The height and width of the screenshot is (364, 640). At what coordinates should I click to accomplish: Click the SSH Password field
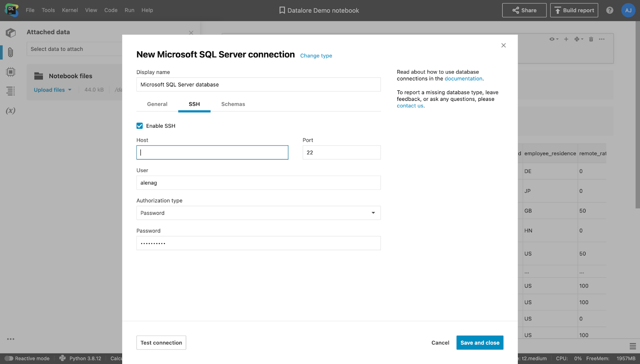(258, 243)
